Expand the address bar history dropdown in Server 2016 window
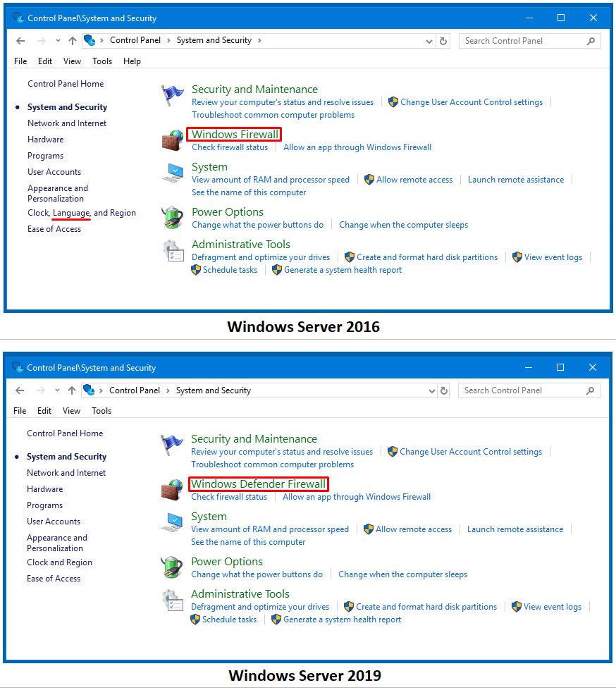Image resolution: width=616 pixels, height=690 pixels. tap(429, 42)
